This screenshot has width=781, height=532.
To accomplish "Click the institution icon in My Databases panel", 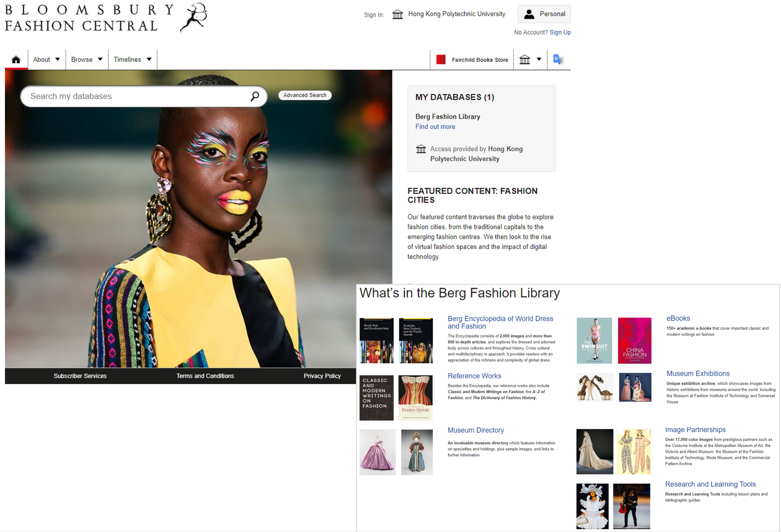I will (x=421, y=149).
